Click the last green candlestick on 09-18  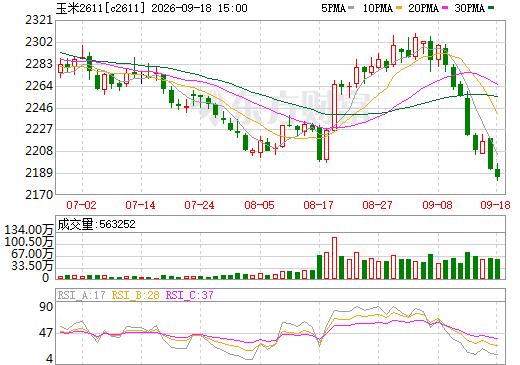(497, 173)
